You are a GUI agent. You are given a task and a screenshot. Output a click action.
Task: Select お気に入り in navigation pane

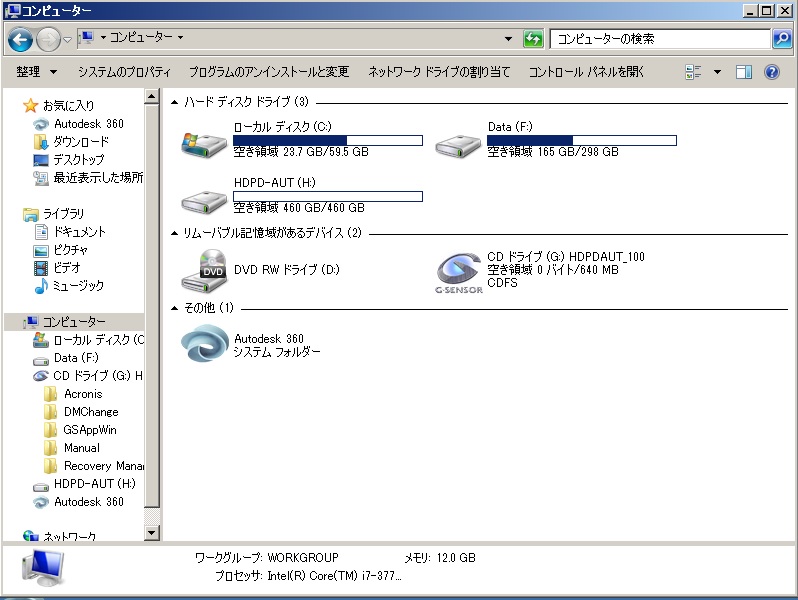point(59,105)
